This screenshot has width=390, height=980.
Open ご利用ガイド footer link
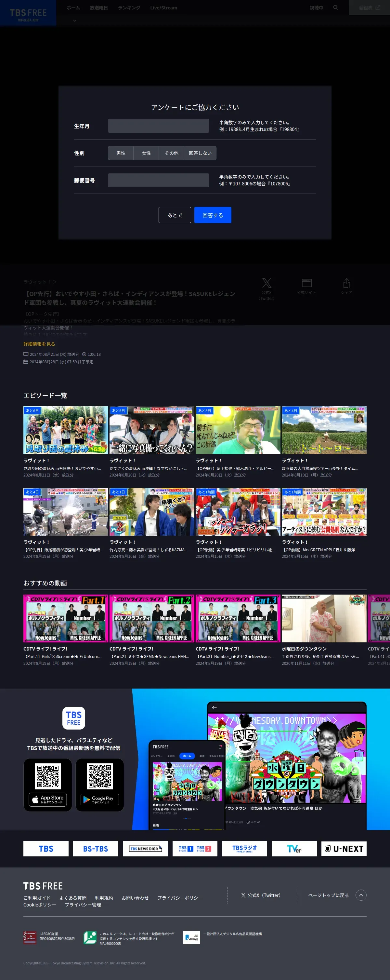[x=37, y=898]
